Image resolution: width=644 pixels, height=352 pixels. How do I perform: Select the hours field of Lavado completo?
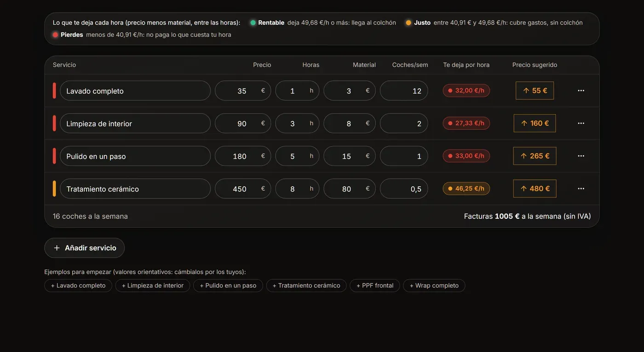coord(297,91)
